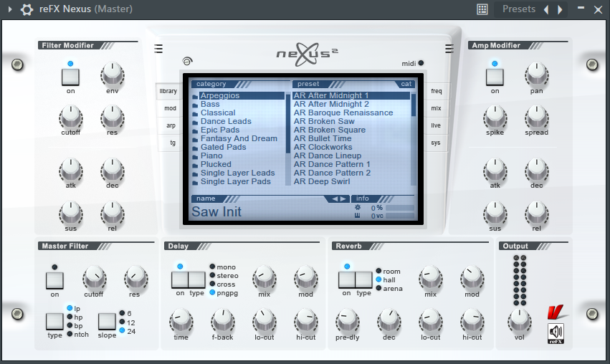Open the freq tab
The image size is (610, 364).
(436, 91)
